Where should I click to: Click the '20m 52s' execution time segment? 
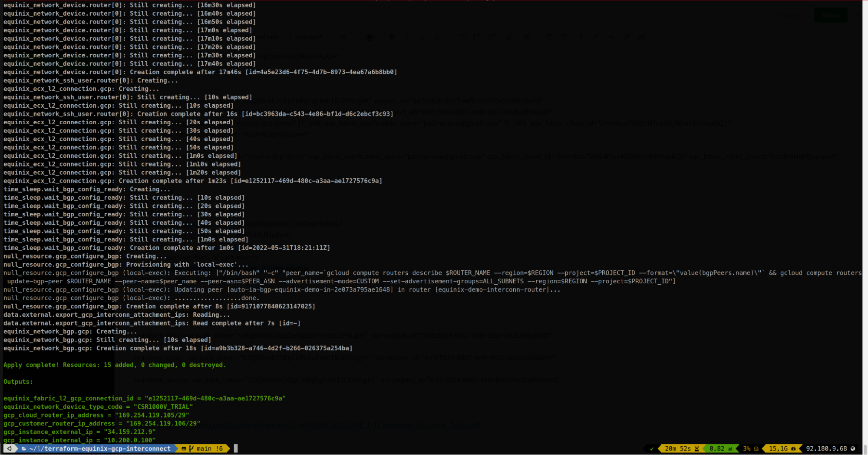coord(682,448)
